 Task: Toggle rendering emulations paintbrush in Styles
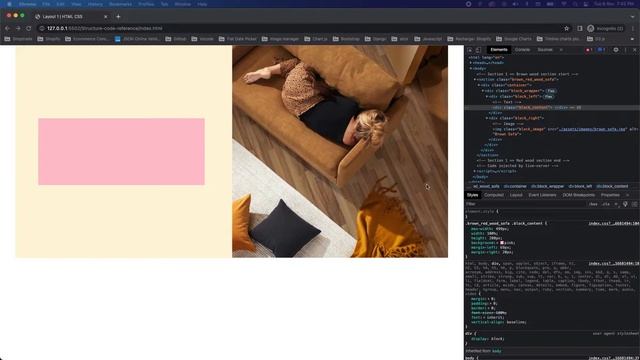point(625,204)
